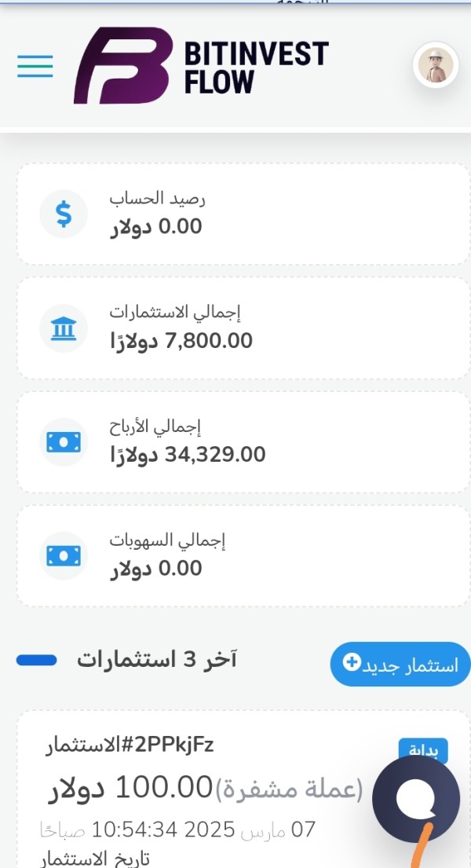Open the account balance card
Viewport: 471px width, 868px height.
pyautogui.click(x=243, y=214)
